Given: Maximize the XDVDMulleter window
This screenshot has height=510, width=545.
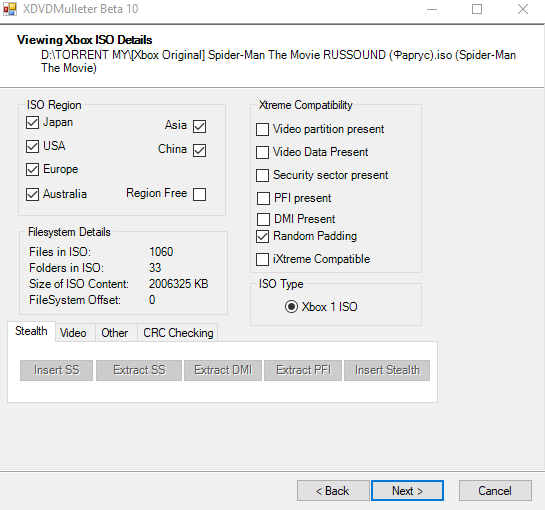Looking at the screenshot, I should (477, 9).
